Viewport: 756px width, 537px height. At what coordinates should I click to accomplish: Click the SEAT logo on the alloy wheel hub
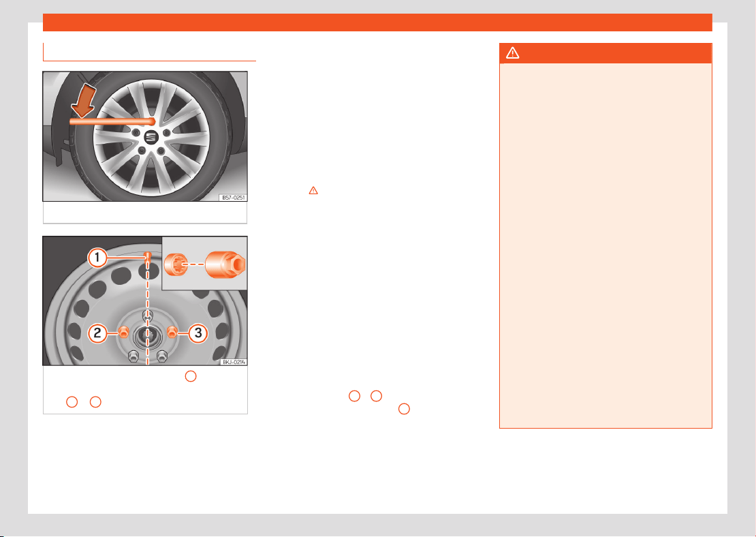click(x=151, y=137)
